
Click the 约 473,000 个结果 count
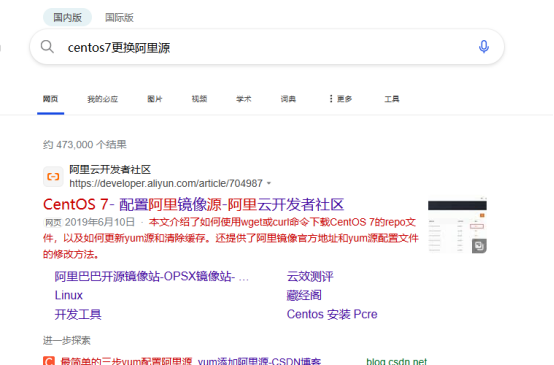click(85, 145)
